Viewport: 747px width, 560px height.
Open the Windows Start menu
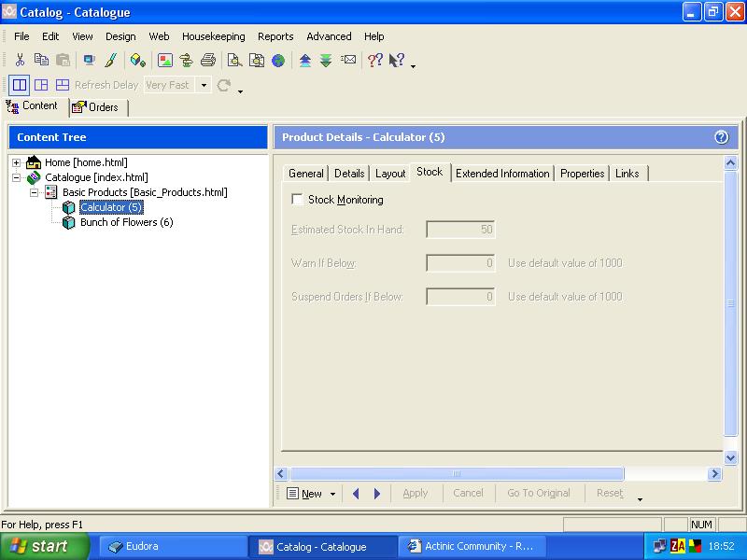click(x=45, y=546)
